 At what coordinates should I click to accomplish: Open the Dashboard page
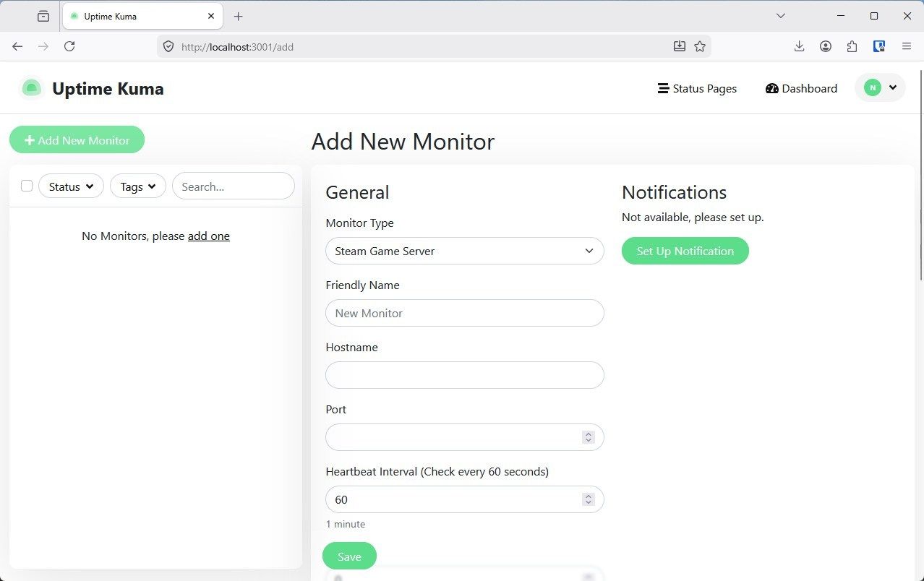coord(801,88)
